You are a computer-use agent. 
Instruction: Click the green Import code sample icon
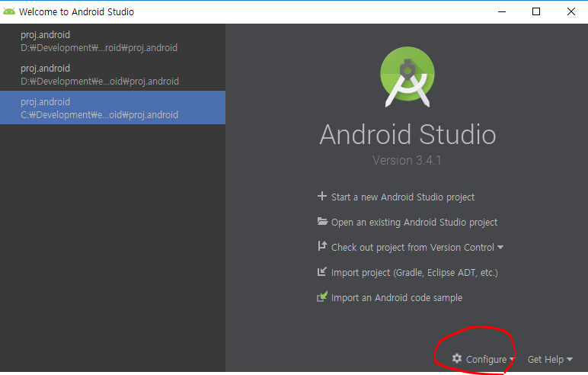click(322, 296)
